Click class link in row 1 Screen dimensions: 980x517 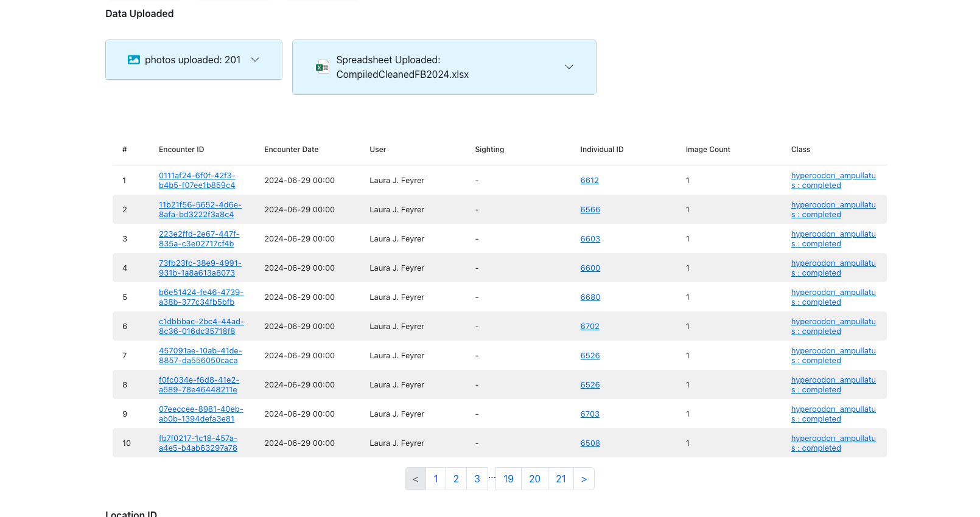(x=833, y=181)
